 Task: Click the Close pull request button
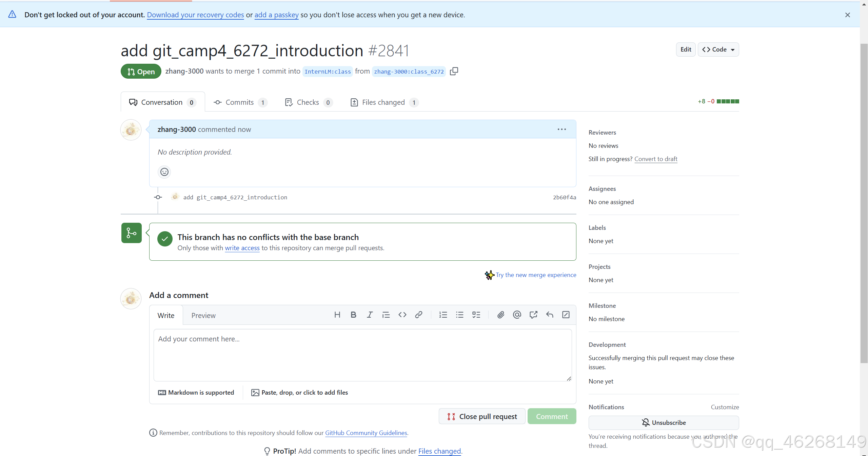[482, 416]
